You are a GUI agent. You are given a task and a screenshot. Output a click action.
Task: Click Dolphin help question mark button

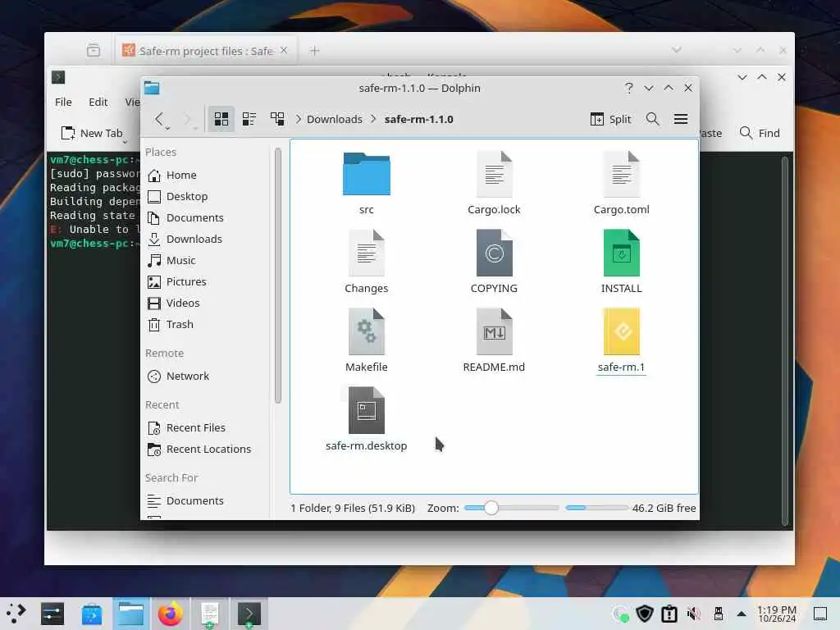point(628,88)
